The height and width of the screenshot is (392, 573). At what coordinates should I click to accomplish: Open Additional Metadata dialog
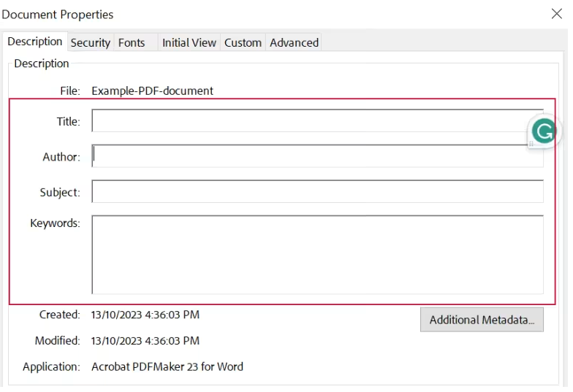tap(482, 320)
